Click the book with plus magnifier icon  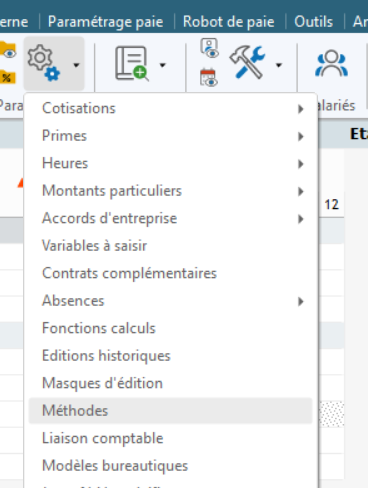(x=132, y=64)
